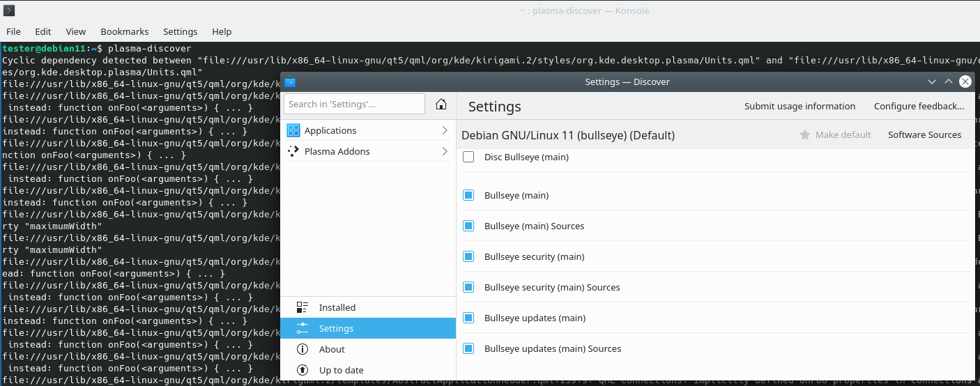Click the Settings sliders icon in sidebar
Screen dimensions: 980x386
303,328
